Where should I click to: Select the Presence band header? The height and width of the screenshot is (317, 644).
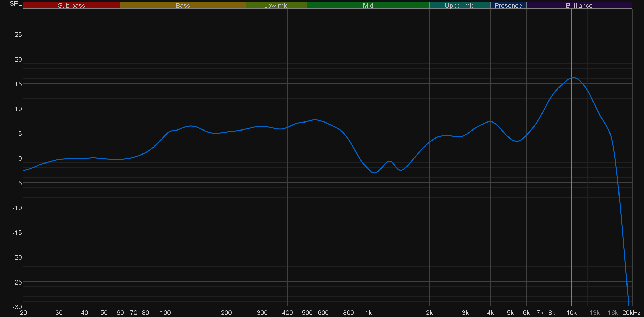(508, 5)
